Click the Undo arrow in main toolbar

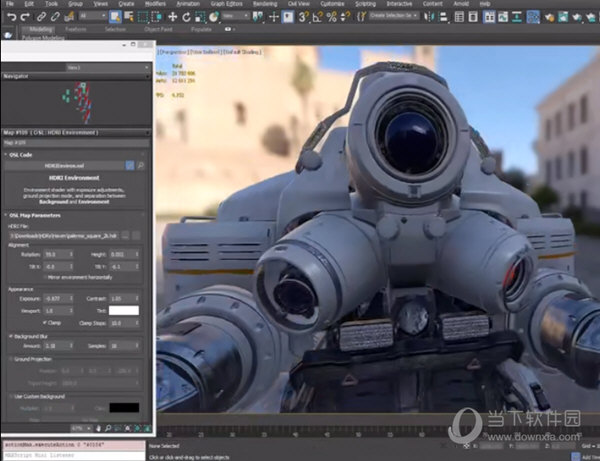11,17
